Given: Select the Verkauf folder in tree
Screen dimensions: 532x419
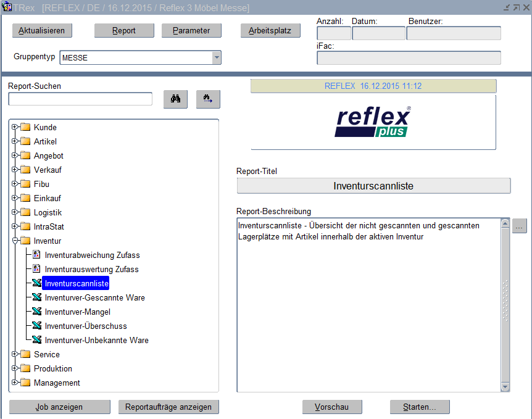Looking at the screenshot, I should point(48,170).
